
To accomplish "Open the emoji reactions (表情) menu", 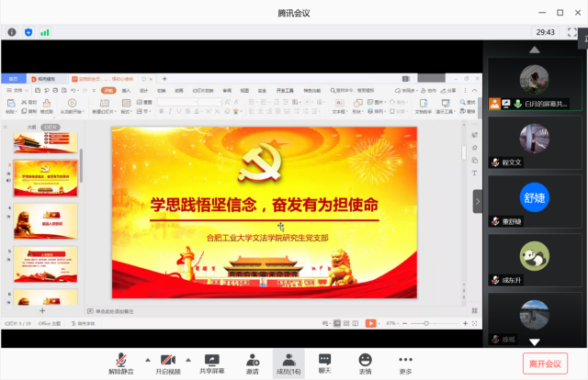I will (x=366, y=363).
